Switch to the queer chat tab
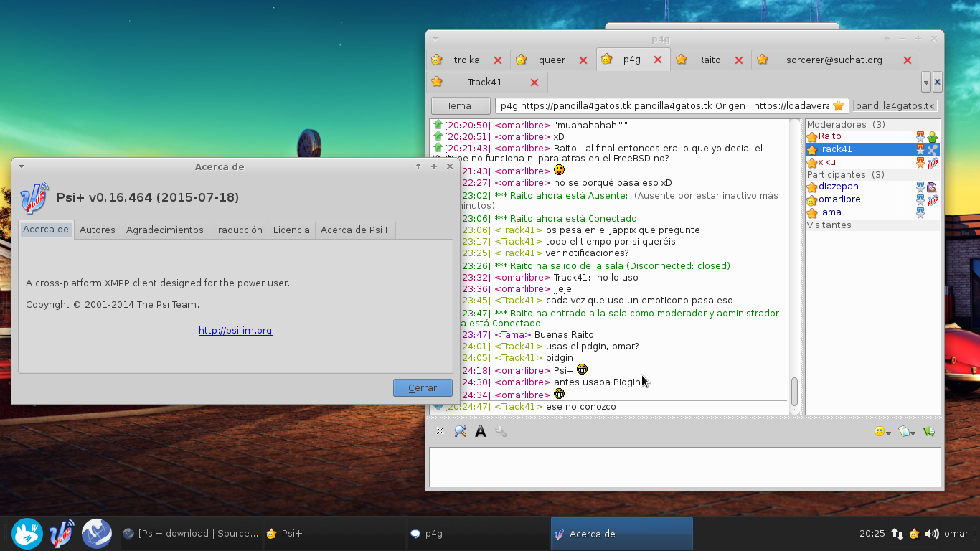 [552, 60]
